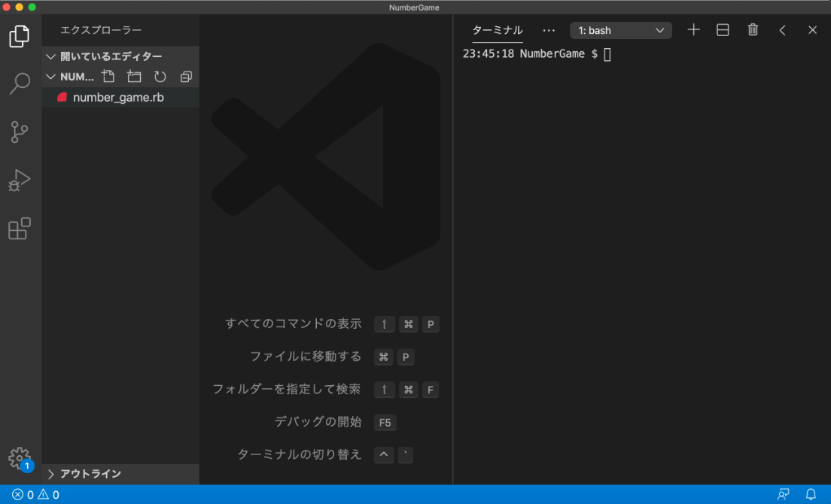
Task: Kill terminal with the trash icon
Action: click(x=753, y=30)
